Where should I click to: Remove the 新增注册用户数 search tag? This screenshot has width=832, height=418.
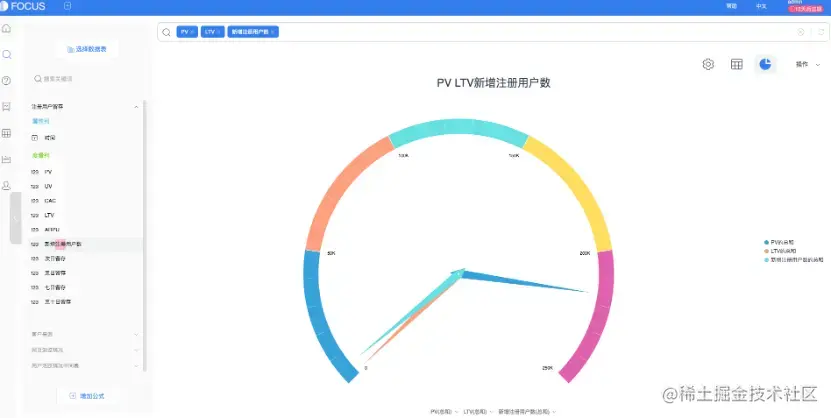point(272,32)
